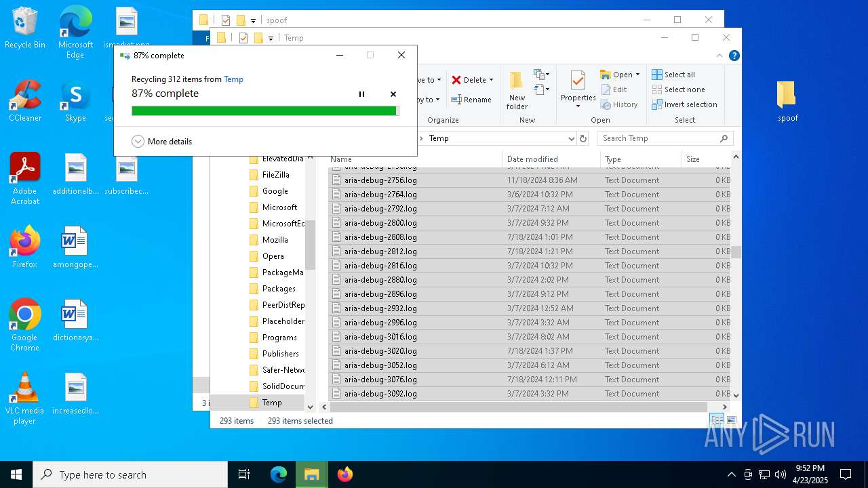Click the green recycling progress bar
The width and height of the screenshot is (868, 488).
point(265,110)
